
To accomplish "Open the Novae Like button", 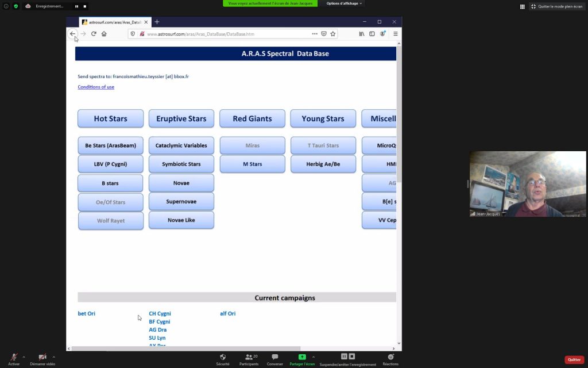I will pos(181,220).
